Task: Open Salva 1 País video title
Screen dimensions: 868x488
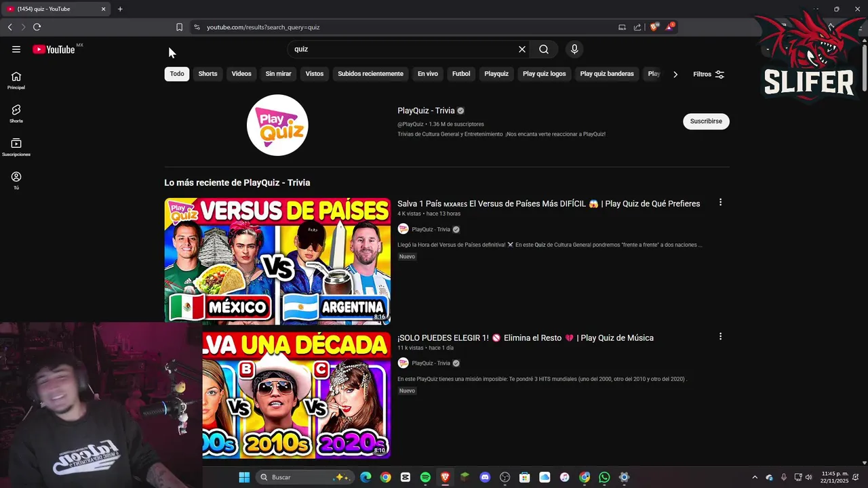Action: point(549,203)
